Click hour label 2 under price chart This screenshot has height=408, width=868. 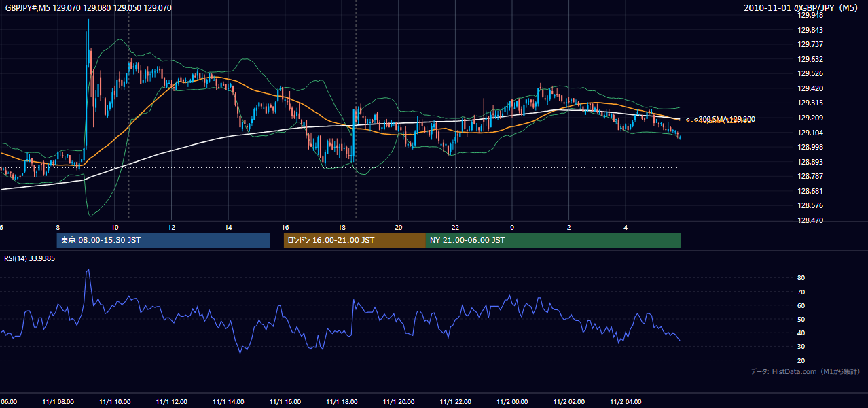pyautogui.click(x=568, y=227)
